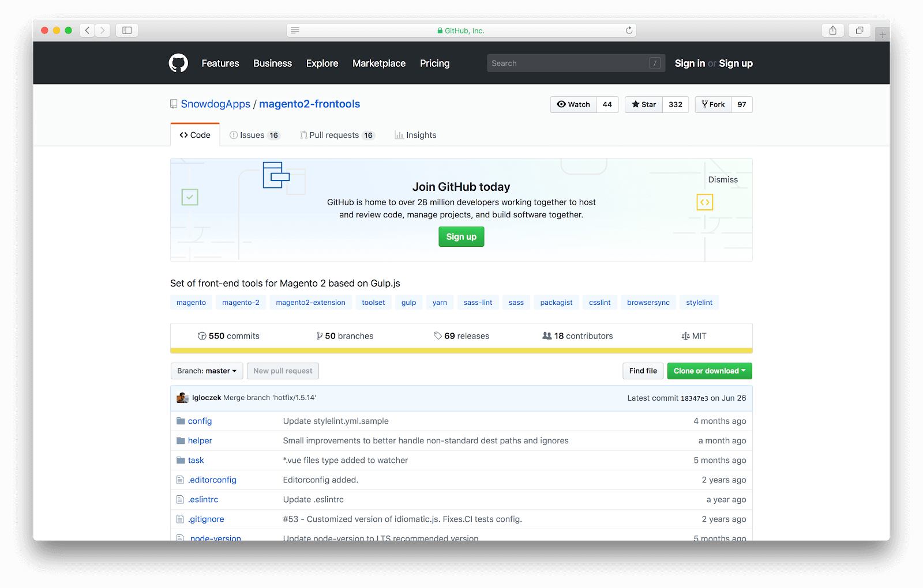Open the Insights tab
Image resolution: width=923 pixels, height=588 pixels.
[415, 135]
